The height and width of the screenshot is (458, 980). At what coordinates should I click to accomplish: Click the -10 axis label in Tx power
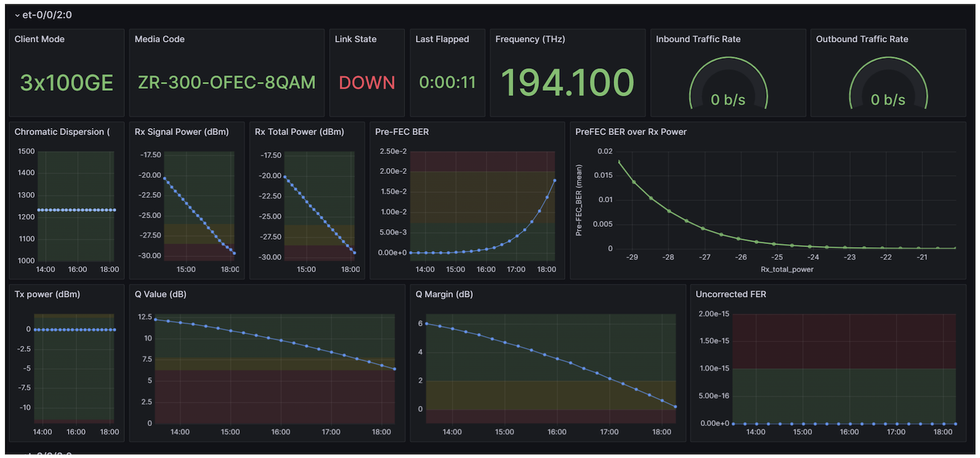point(25,408)
